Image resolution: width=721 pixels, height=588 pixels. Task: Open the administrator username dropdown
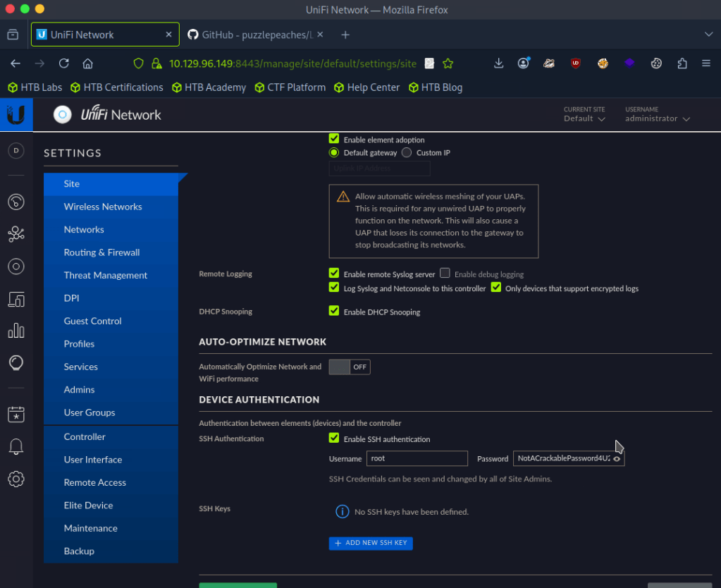point(657,118)
